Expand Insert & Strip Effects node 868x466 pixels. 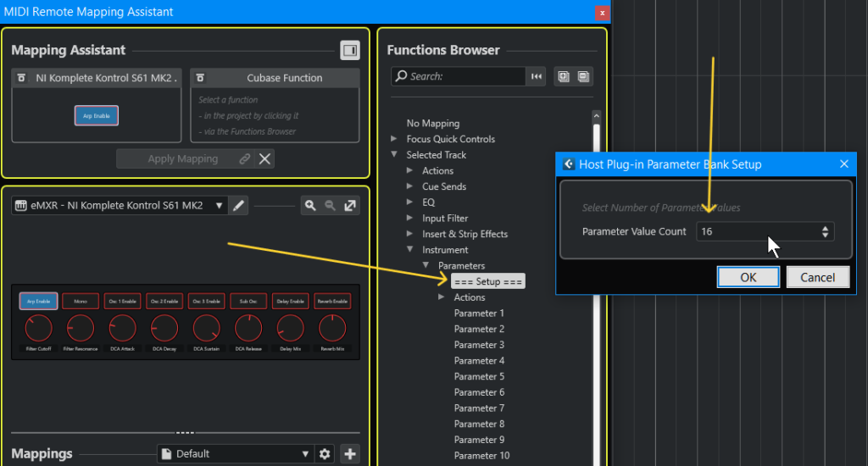click(409, 234)
